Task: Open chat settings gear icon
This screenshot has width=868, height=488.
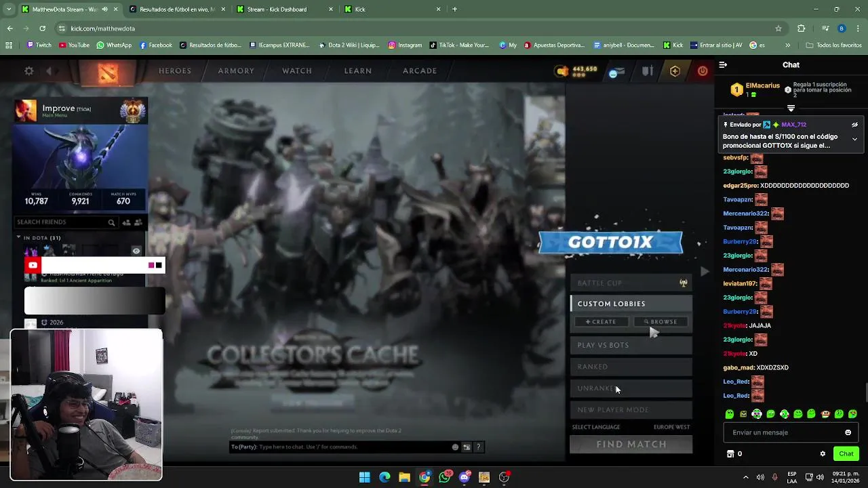Action: pyautogui.click(x=823, y=454)
